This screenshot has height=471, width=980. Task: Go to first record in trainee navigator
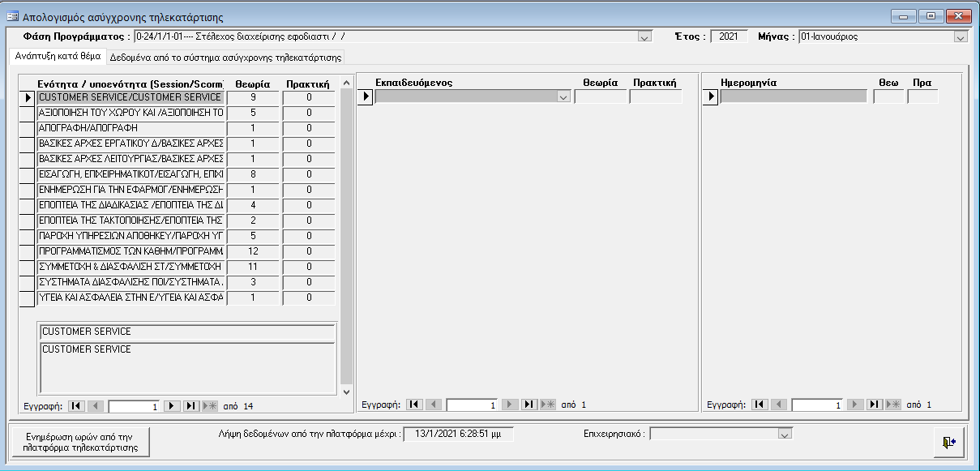(x=414, y=405)
